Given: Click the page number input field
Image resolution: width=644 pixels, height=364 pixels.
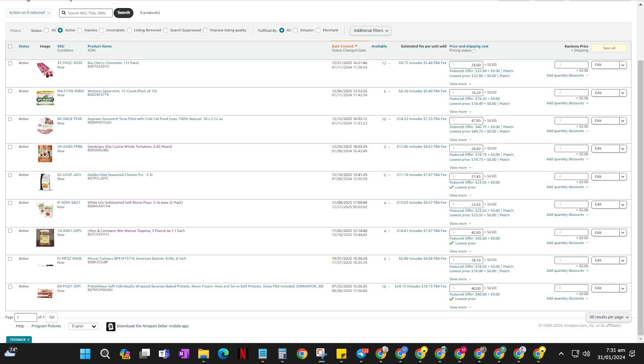Looking at the screenshot, I should (26, 317).
